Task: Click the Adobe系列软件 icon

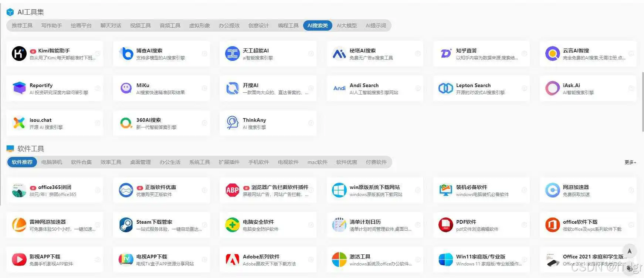Action: [x=233, y=260]
